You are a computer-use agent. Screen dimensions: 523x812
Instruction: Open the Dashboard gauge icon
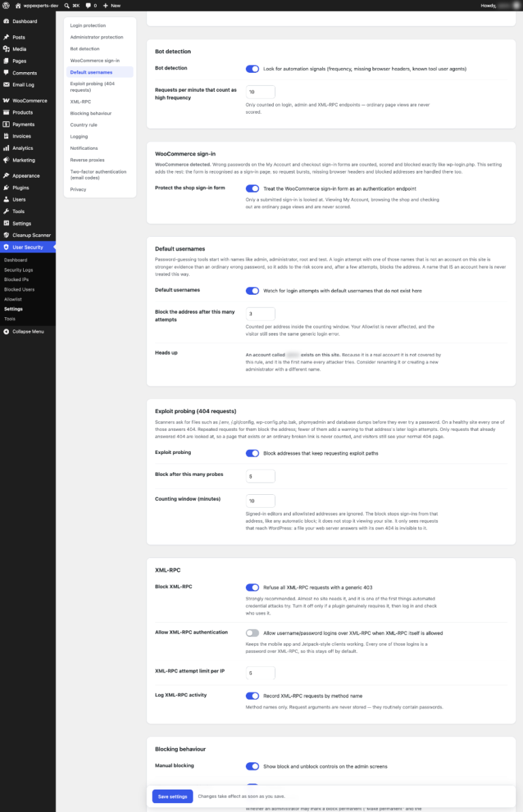point(6,21)
